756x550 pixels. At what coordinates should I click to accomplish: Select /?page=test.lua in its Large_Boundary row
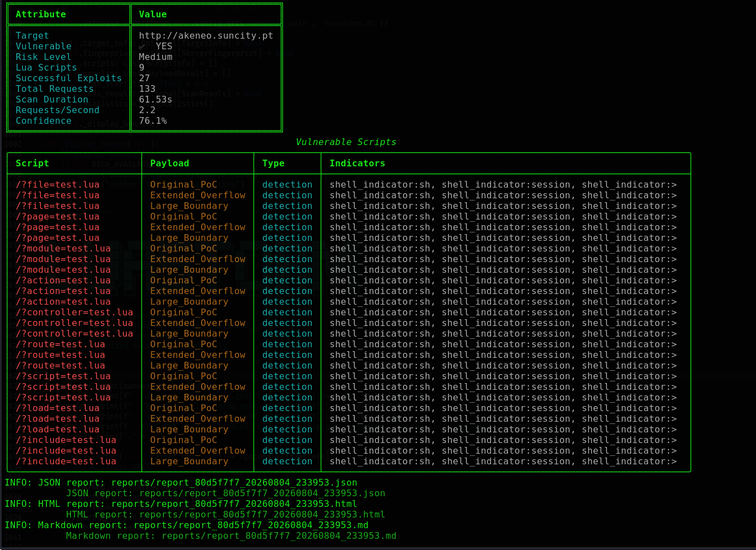(57, 237)
